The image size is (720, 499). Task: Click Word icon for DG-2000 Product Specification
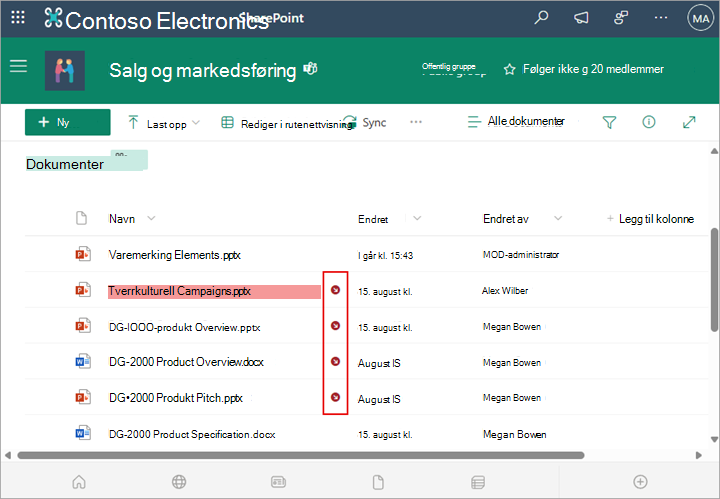point(83,433)
